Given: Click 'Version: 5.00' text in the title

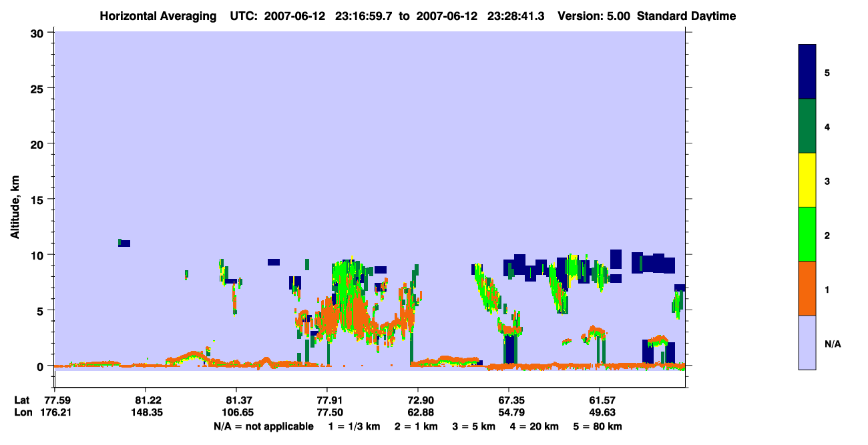Looking at the screenshot, I should [596, 16].
